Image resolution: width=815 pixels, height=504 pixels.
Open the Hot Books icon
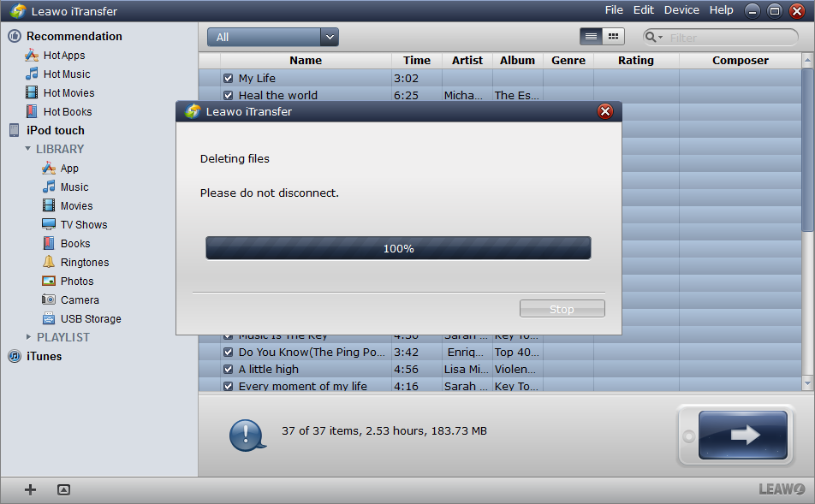click(32, 111)
